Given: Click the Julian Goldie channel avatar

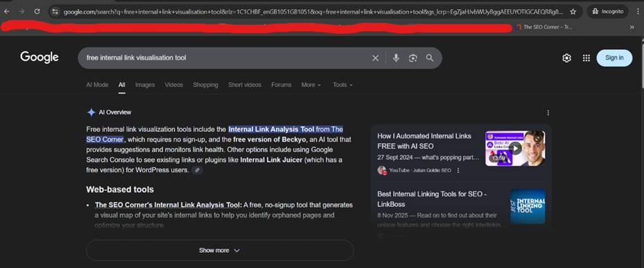Looking at the screenshot, I should point(382,170).
